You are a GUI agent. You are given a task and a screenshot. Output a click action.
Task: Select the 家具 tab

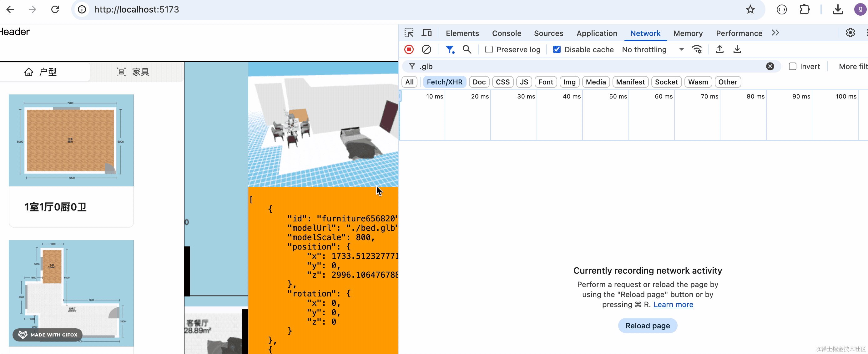click(x=136, y=72)
